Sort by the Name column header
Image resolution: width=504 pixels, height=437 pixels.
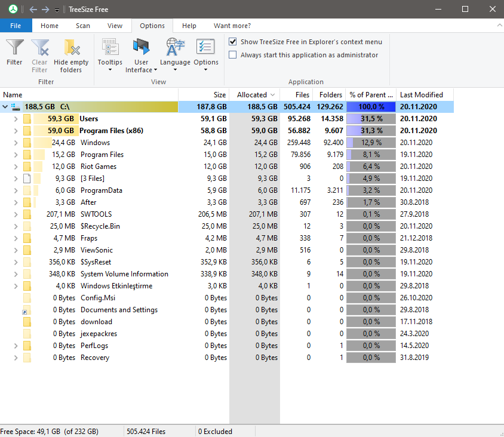[89, 95]
